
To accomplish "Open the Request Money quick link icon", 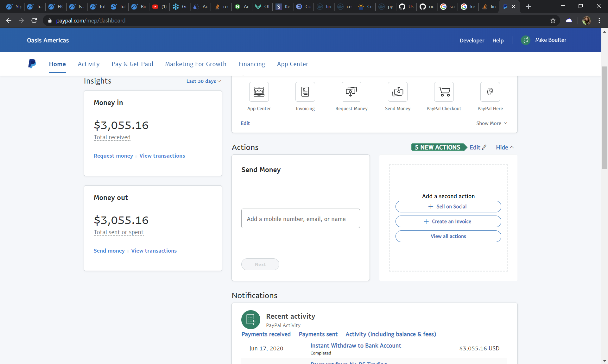I will (351, 92).
